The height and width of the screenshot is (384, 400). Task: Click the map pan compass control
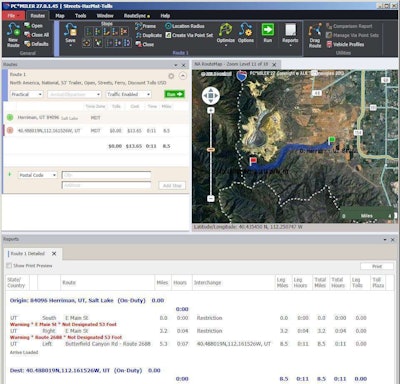(x=211, y=96)
